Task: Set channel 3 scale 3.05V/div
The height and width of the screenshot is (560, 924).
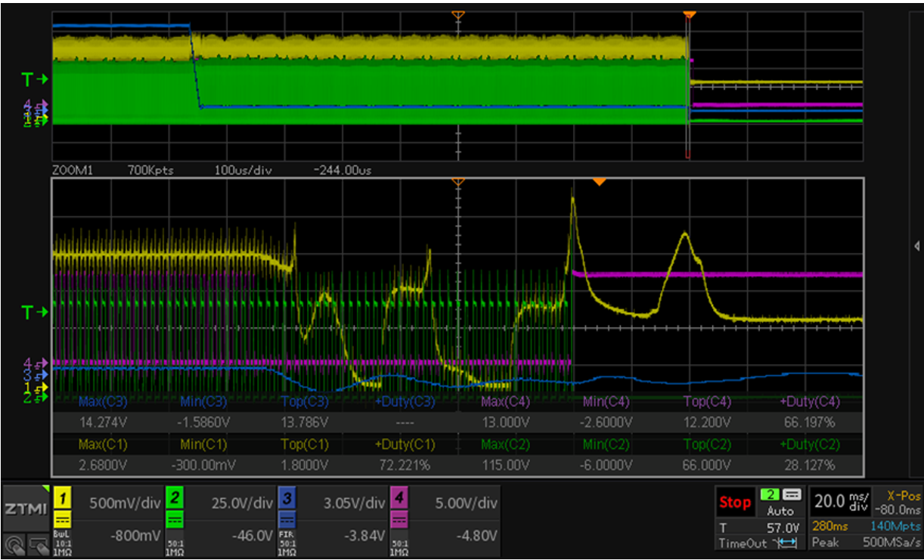Action: click(354, 503)
